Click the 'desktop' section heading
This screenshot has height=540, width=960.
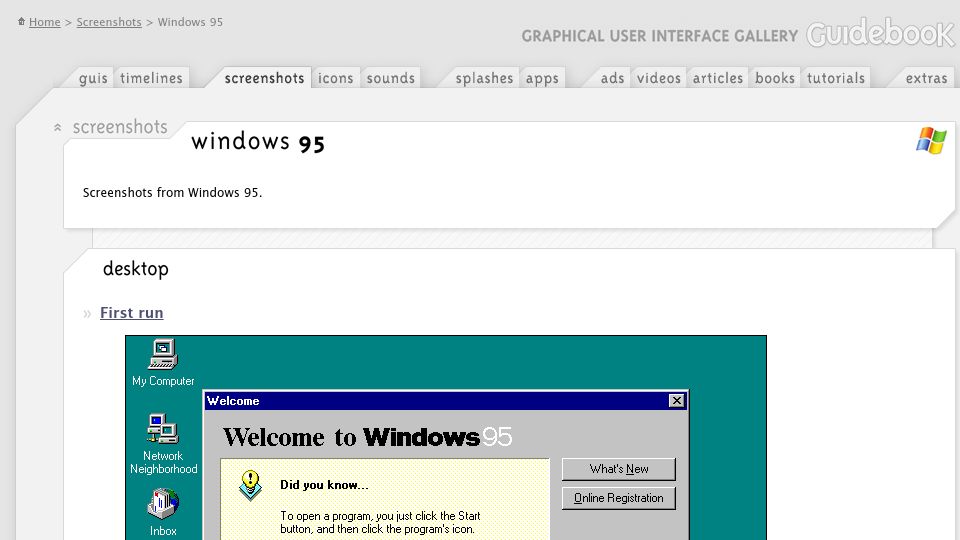pos(135,269)
